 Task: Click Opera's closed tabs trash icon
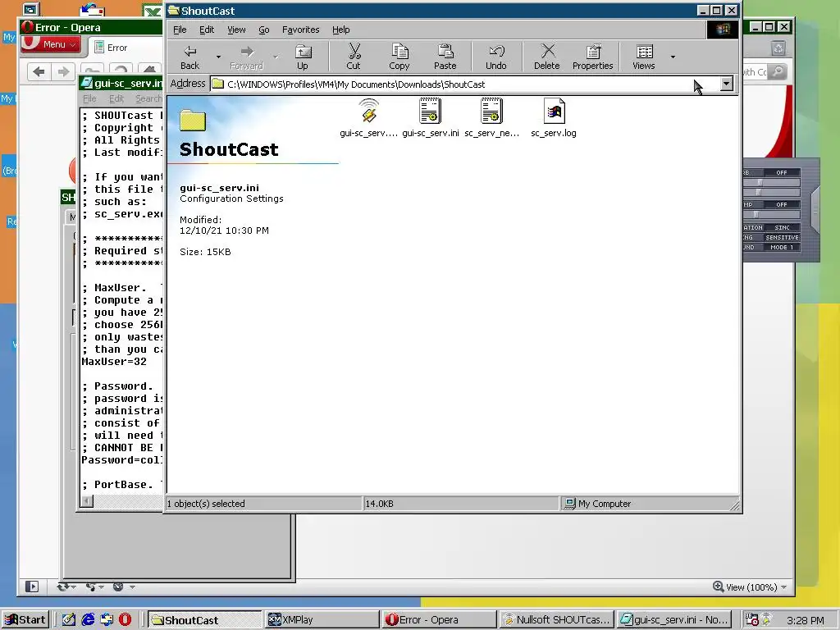pos(778,48)
